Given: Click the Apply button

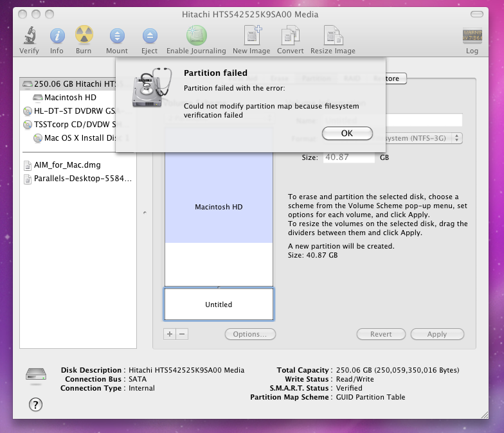Looking at the screenshot, I should point(437,334).
